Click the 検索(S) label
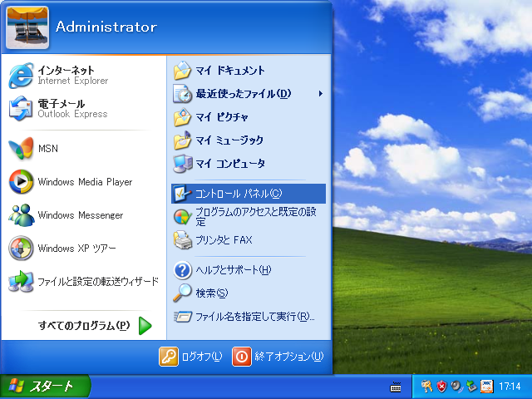The height and width of the screenshot is (399, 532). click(x=212, y=293)
